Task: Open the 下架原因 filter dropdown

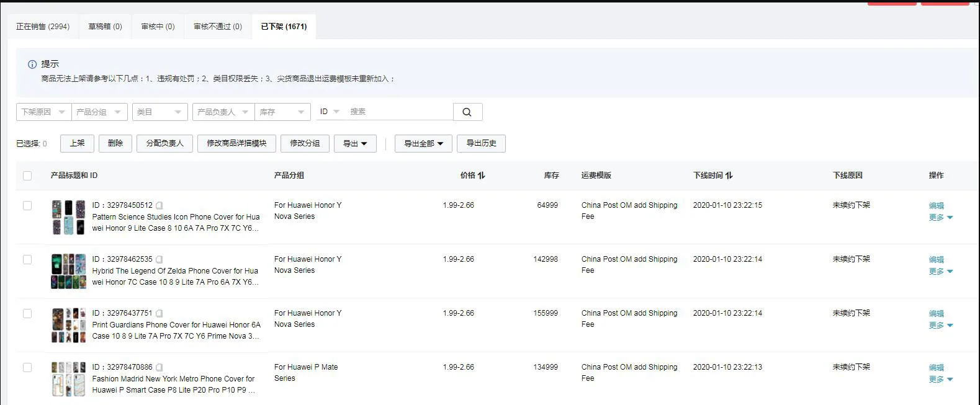Action: coord(43,112)
